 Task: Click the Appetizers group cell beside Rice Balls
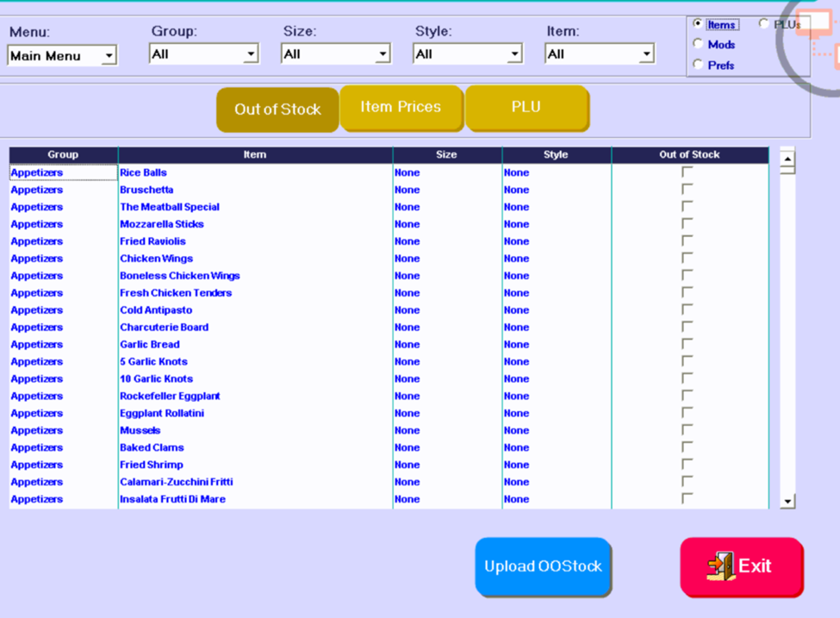click(x=63, y=172)
